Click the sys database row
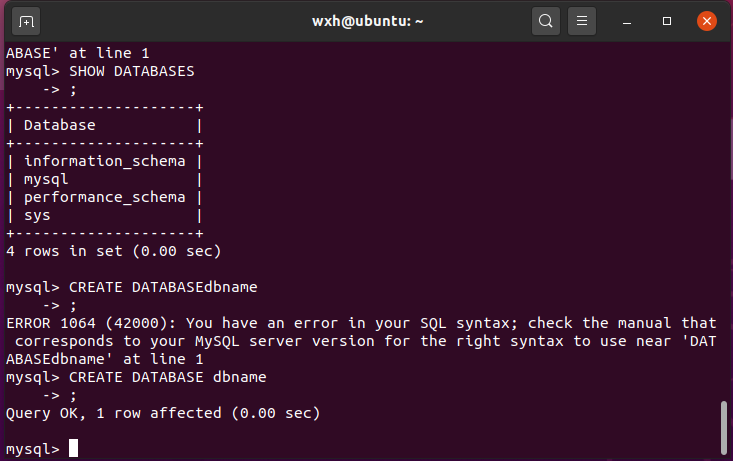This screenshot has width=733, height=461. pyautogui.click(x=37, y=215)
